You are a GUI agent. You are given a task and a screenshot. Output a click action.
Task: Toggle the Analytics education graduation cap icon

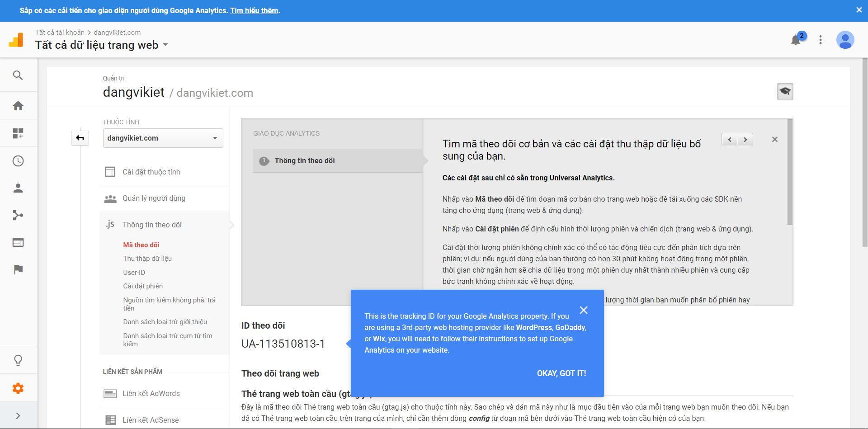[785, 91]
